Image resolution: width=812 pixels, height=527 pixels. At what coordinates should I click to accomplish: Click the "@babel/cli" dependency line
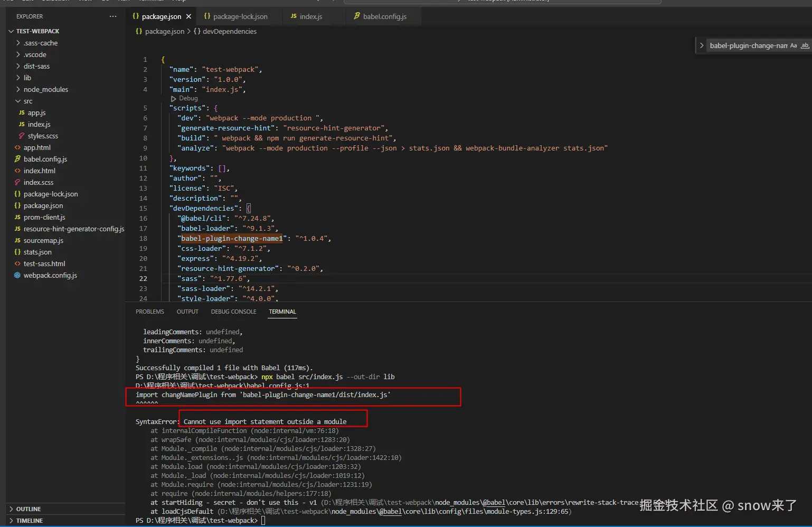coord(226,219)
